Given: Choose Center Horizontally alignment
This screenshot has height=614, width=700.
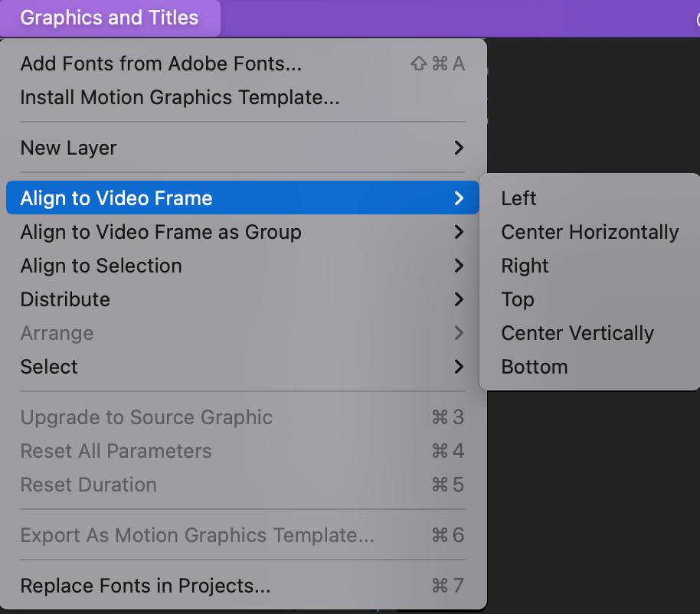Looking at the screenshot, I should click(x=590, y=232).
